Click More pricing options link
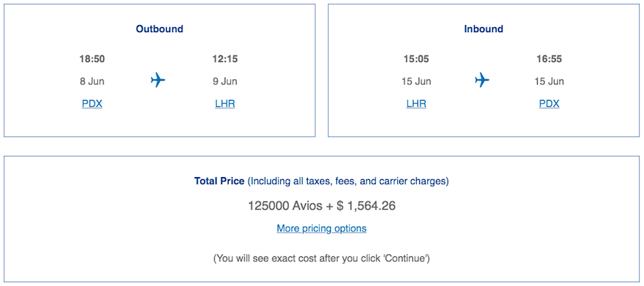This screenshot has height=286, width=644. click(x=321, y=228)
